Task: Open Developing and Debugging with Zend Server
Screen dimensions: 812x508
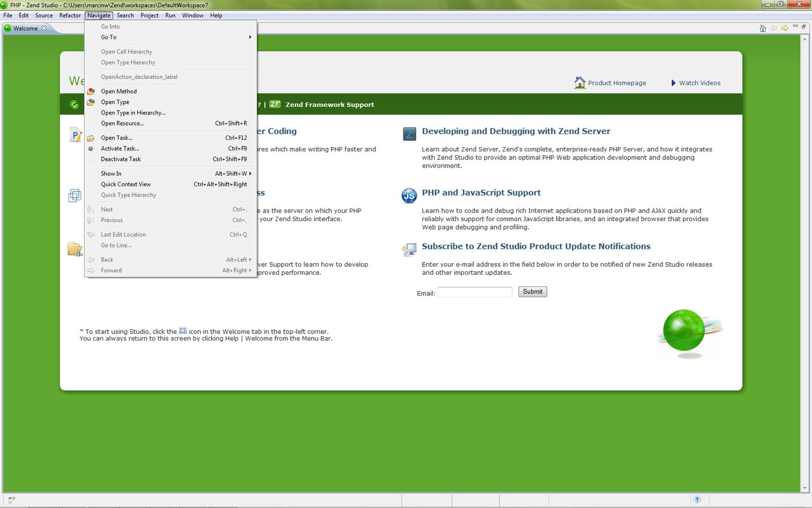Action: tap(516, 131)
